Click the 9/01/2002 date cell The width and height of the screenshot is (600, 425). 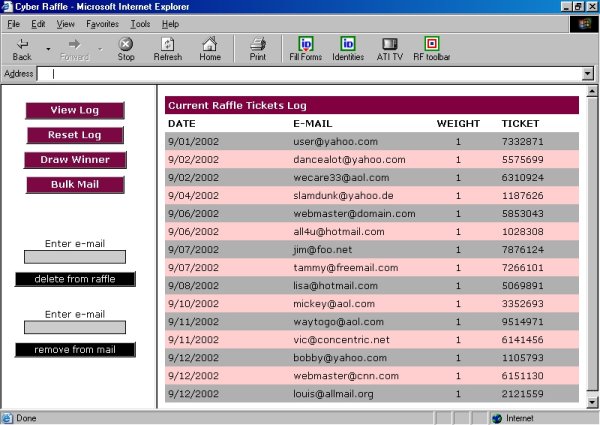pyautogui.click(x=193, y=142)
